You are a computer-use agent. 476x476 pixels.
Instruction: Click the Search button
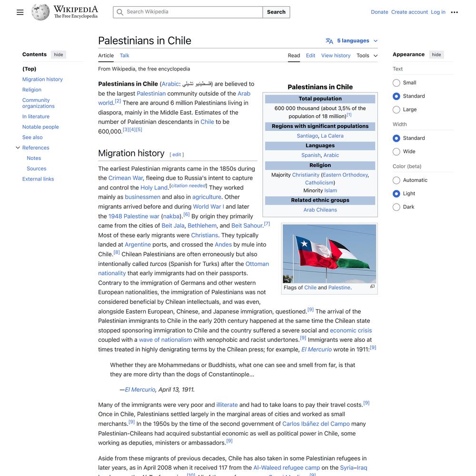pos(276,12)
